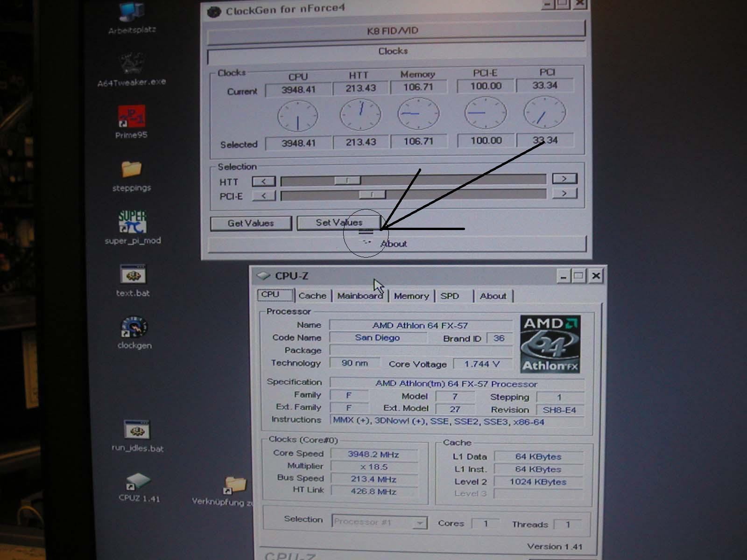This screenshot has width=747, height=560.
Task: Open the About bar in ClockGen
Action: pyautogui.click(x=397, y=244)
